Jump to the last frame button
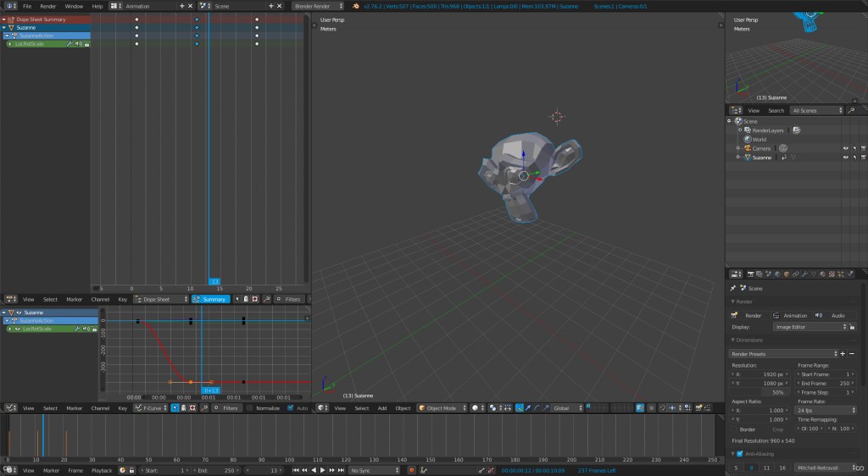 click(x=341, y=470)
